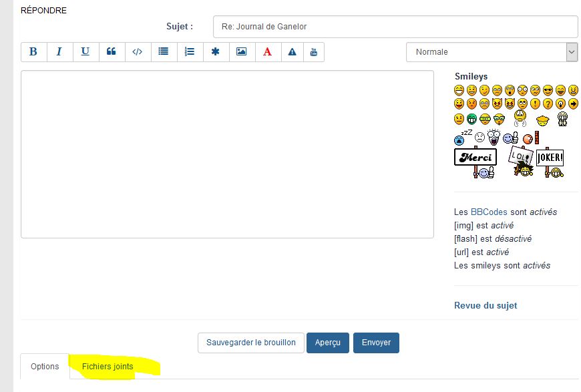Submit the reply with Envoyer
Viewport: 581px width, 392px height.
point(376,343)
